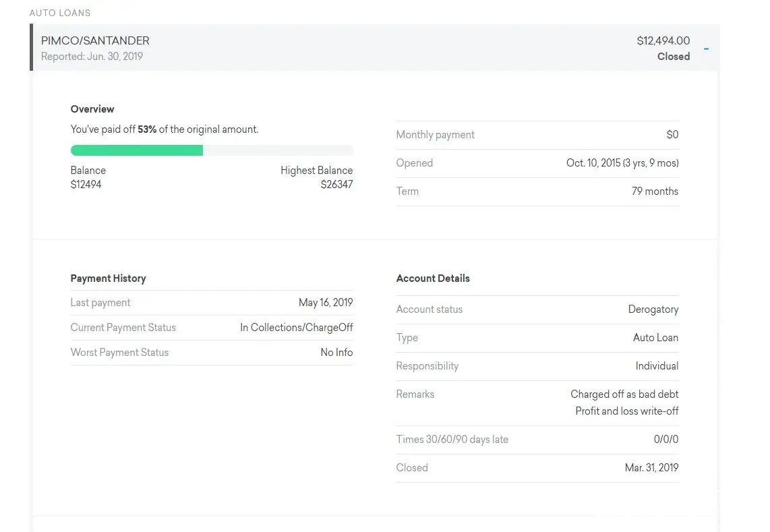This screenshot has height=532, width=770.
Task: Select the Opened Oct. 10, 2015 date
Action: (x=622, y=163)
